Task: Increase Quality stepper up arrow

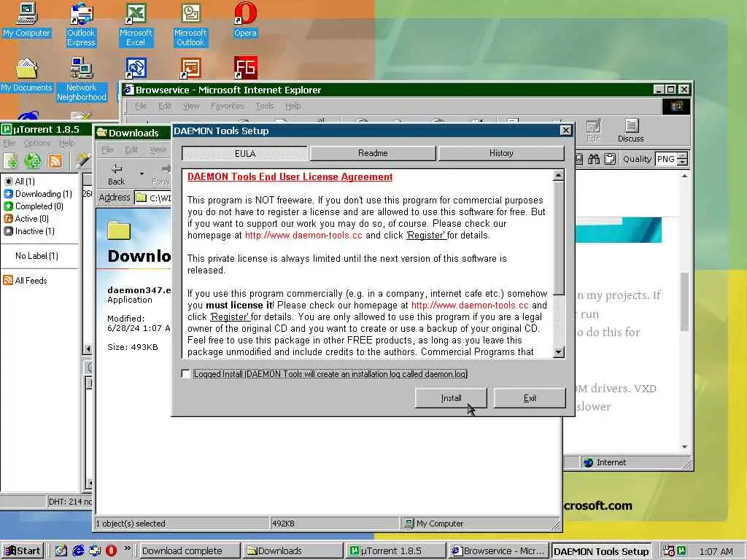Action: [x=683, y=155]
